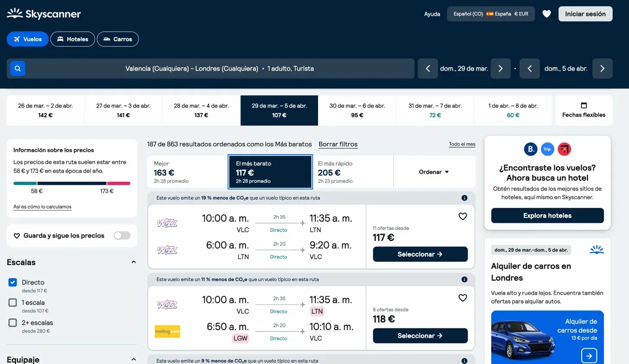Select the 31 de mar. – 7 de abr. dates
This screenshot has width=629, height=364.
pos(435,110)
